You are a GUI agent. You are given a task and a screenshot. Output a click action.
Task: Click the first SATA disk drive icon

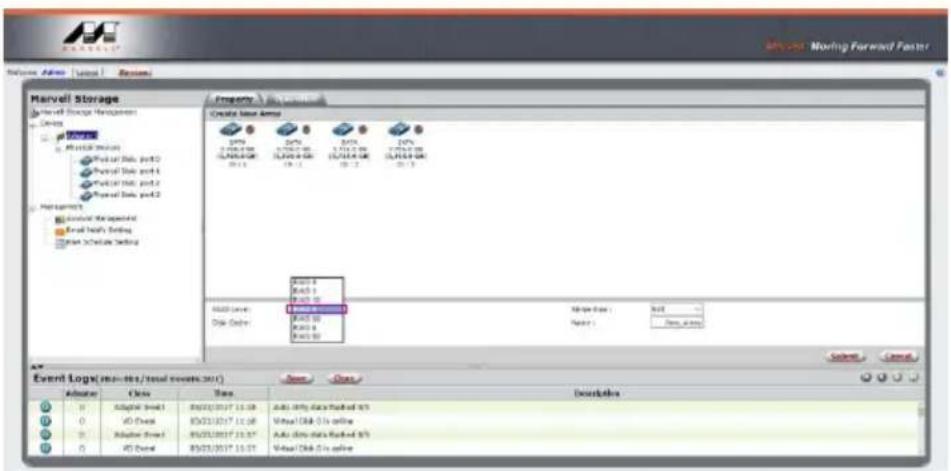point(230,129)
